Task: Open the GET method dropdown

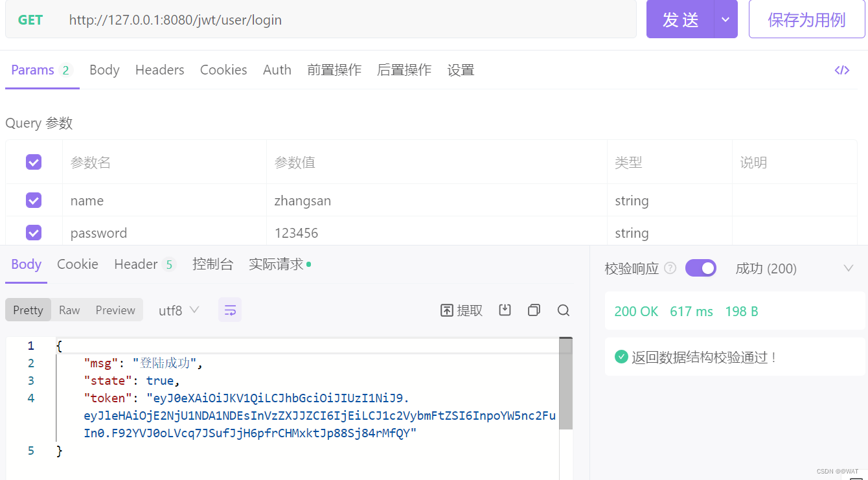Action: point(30,20)
